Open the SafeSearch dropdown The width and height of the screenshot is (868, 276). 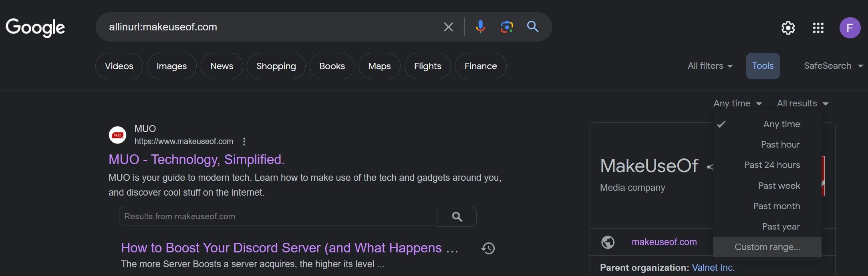pyautogui.click(x=833, y=66)
